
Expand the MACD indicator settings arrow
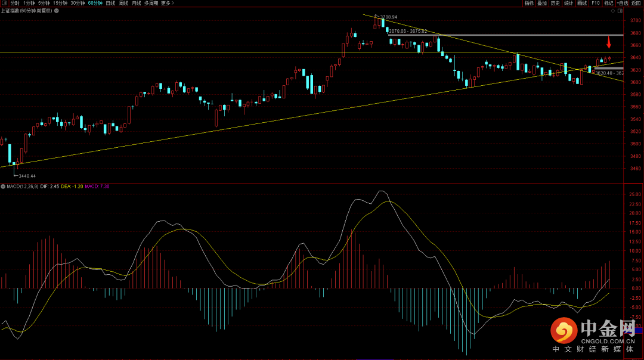[3, 186]
